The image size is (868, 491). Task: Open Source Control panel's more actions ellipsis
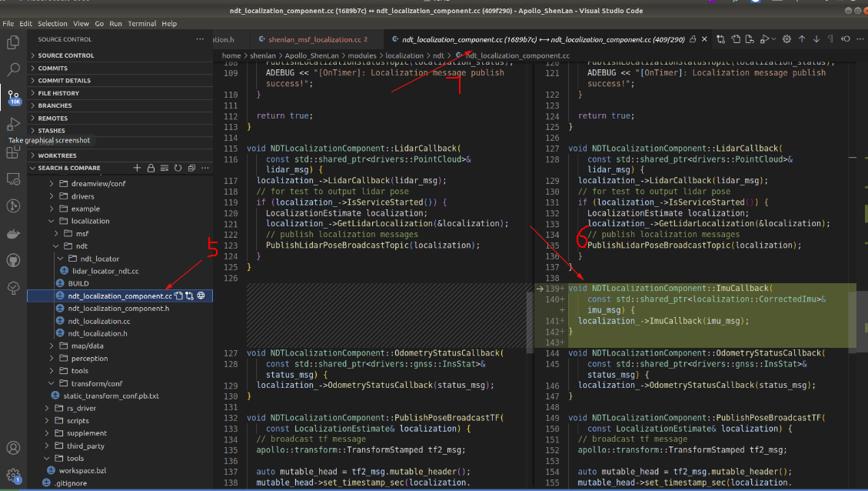click(x=200, y=39)
